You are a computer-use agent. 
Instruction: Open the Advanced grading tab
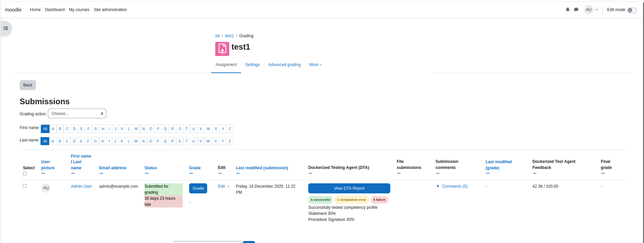[x=285, y=65]
